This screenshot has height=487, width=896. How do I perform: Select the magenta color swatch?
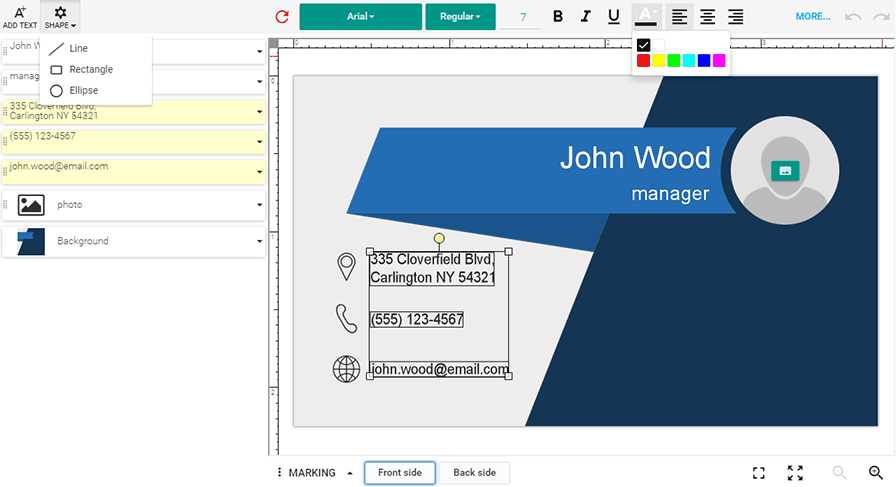[x=719, y=61]
